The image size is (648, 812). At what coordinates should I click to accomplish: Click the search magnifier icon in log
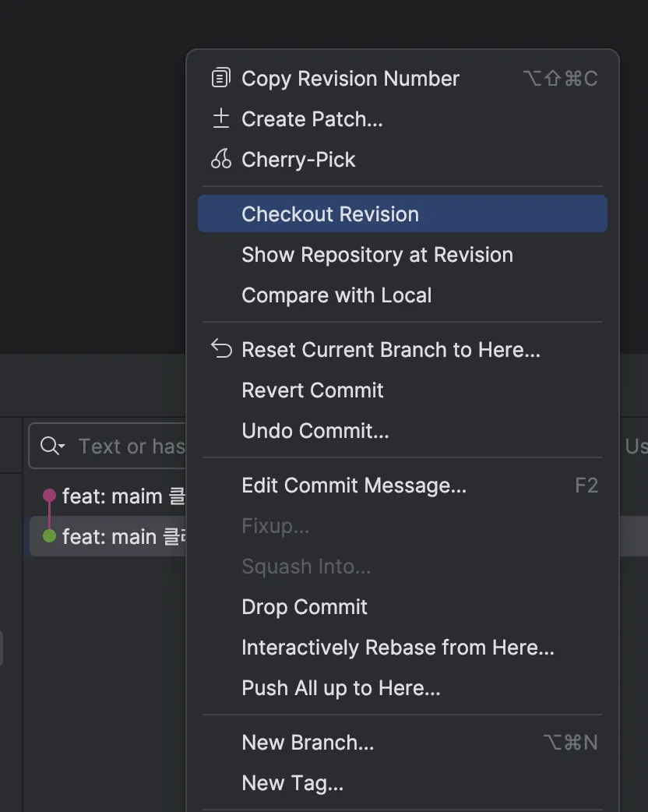[51, 446]
